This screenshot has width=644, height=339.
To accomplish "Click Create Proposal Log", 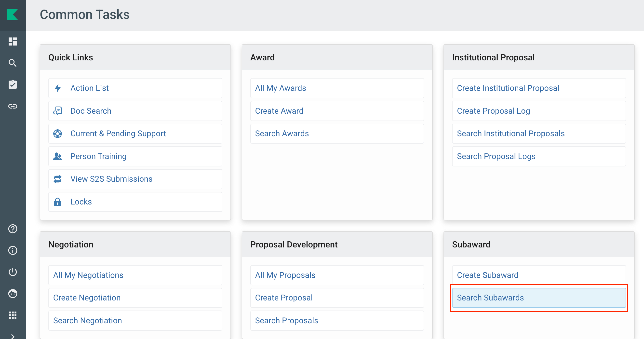I will point(493,111).
